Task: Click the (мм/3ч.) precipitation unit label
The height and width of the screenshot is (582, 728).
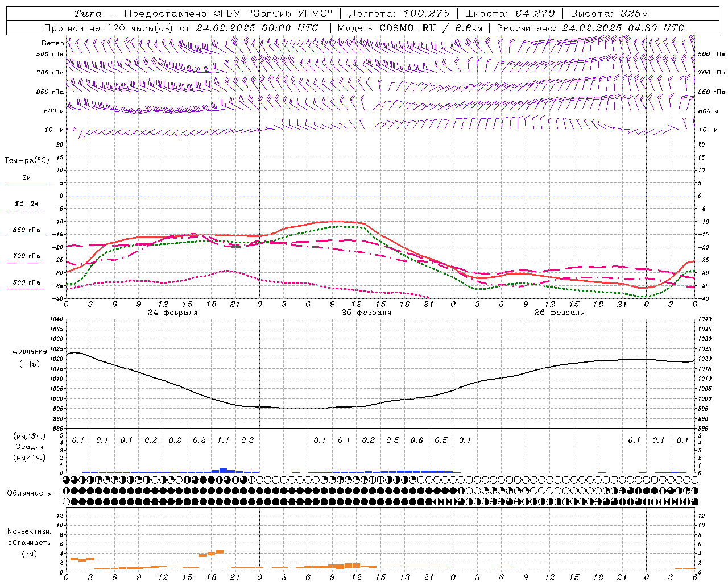Action: [29, 436]
